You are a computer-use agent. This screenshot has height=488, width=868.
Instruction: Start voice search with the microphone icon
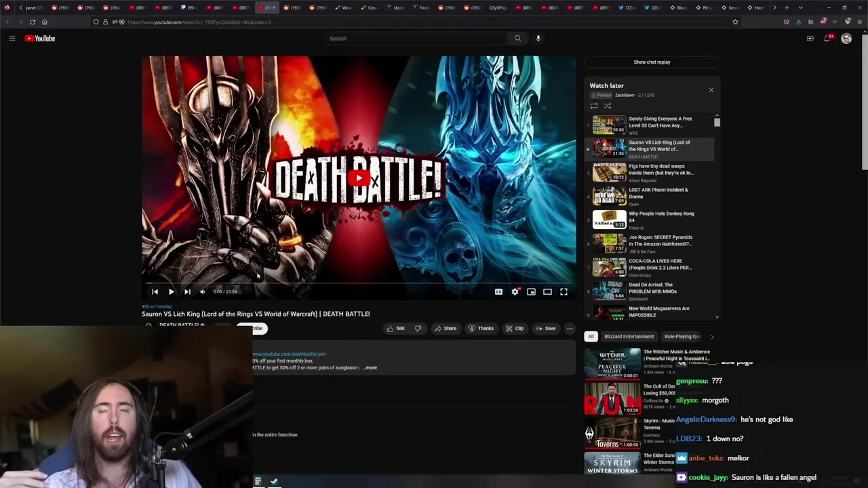[538, 39]
